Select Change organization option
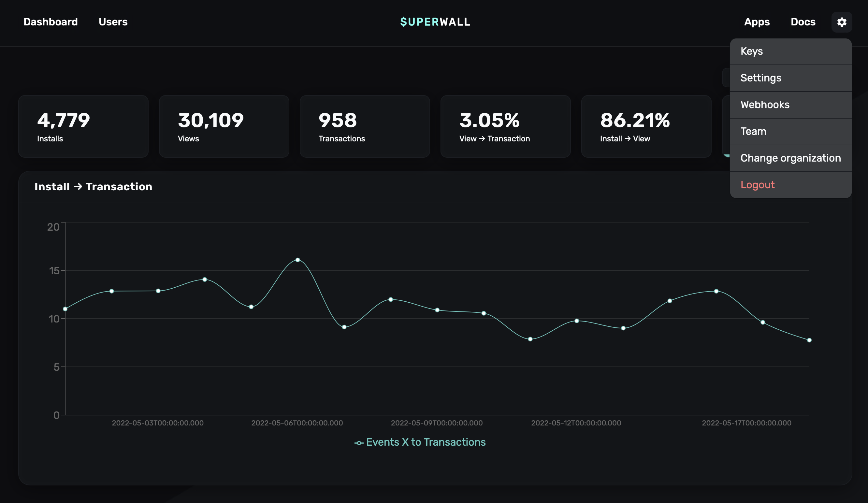 [790, 158]
